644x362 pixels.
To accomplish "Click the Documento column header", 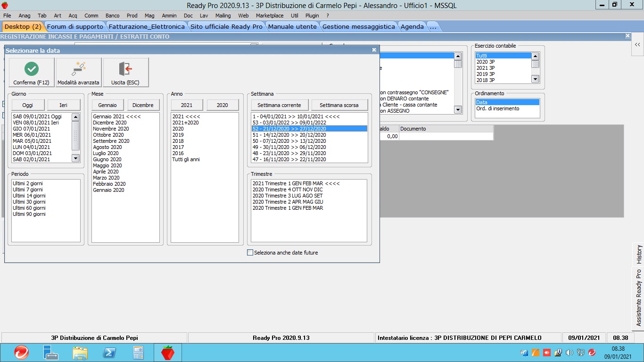I will [446, 129].
